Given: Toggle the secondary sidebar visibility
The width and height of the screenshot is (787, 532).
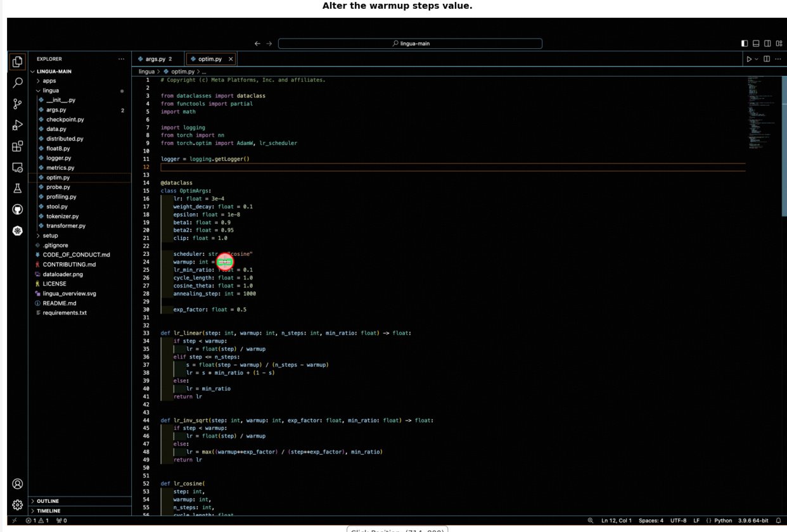Looking at the screenshot, I should pyautogui.click(x=767, y=44).
